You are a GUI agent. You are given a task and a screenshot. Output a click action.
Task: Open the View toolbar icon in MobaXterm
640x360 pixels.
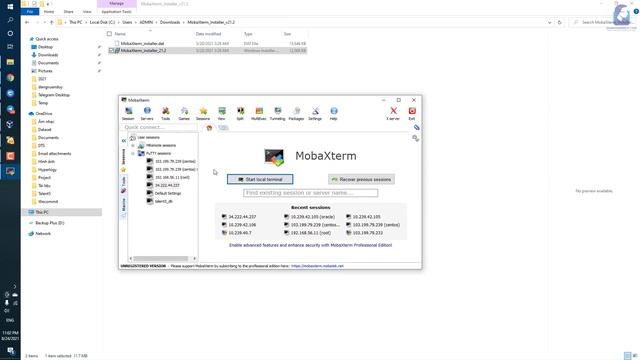click(222, 113)
